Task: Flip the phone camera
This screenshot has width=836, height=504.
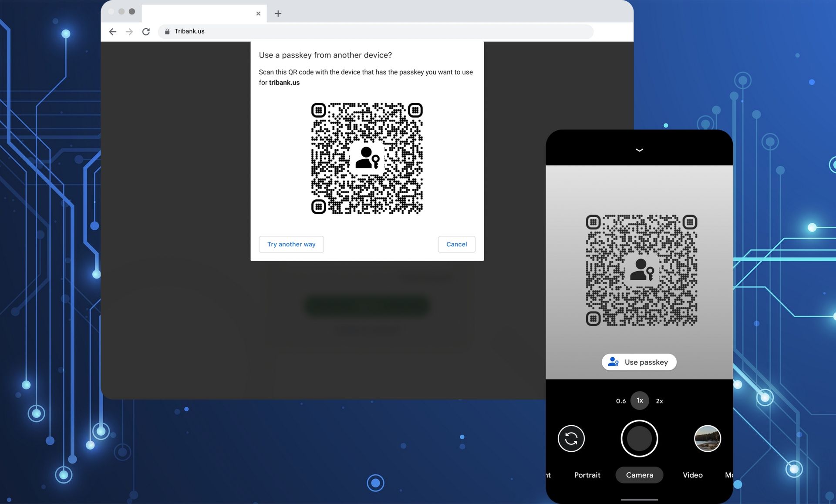Action: (571, 438)
